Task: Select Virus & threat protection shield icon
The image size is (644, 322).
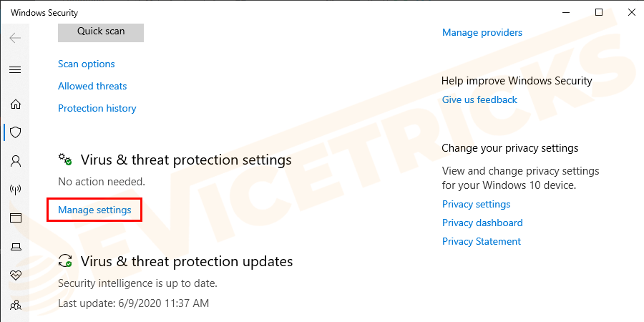Action: tap(15, 132)
